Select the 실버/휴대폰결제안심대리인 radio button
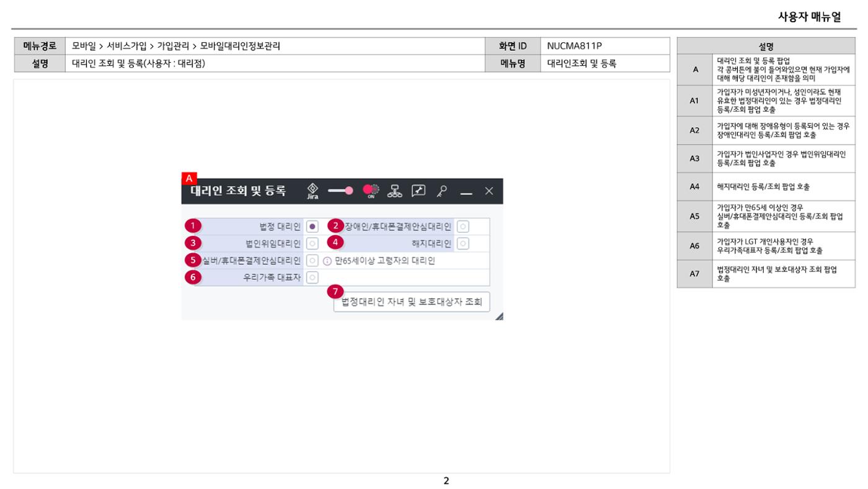 313,261
